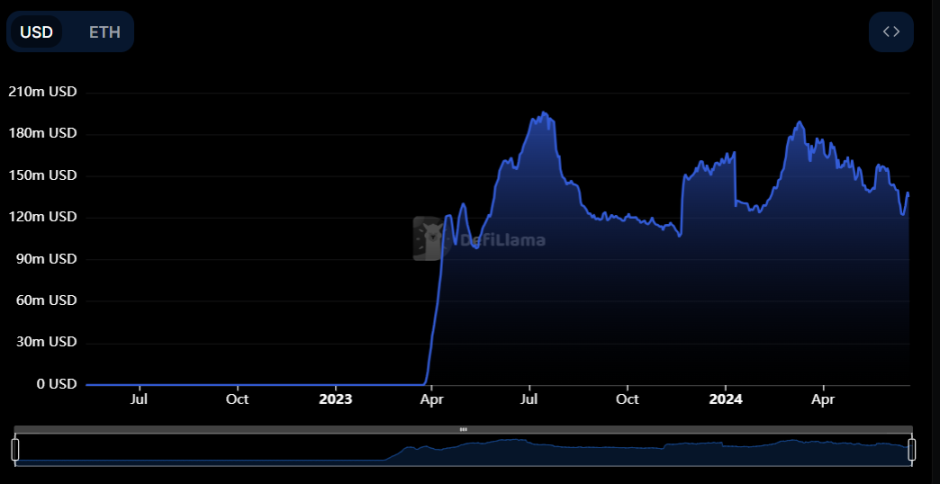Grab the left handle of range slider
940x484 pixels.
[15, 450]
